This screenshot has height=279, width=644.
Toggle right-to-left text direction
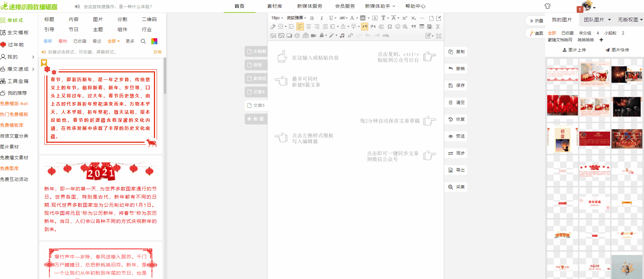373,26
